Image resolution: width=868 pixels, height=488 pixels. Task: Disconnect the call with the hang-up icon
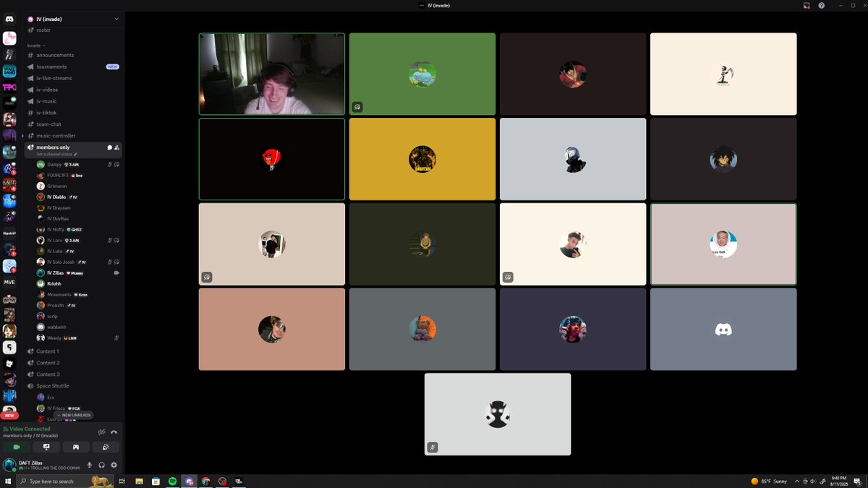(x=114, y=432)
